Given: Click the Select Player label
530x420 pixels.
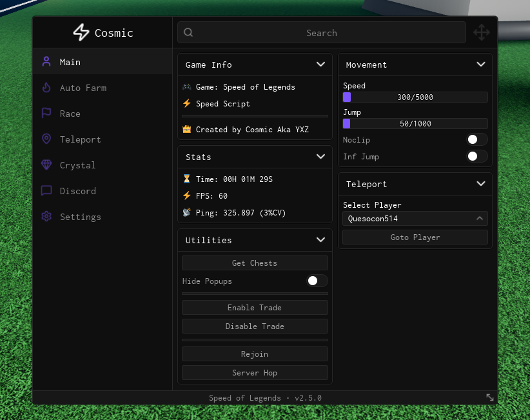Looking at the screenshot, I should point(372,205).
